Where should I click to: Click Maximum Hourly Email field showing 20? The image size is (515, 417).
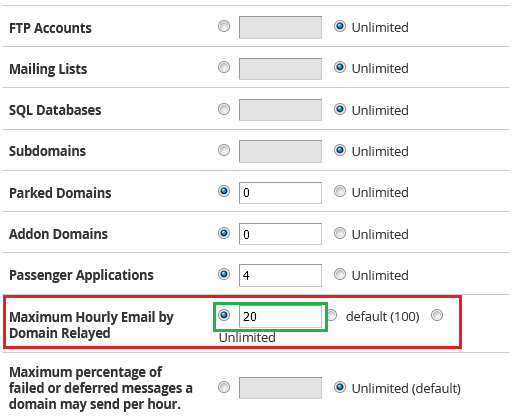[x=280, y=317]
